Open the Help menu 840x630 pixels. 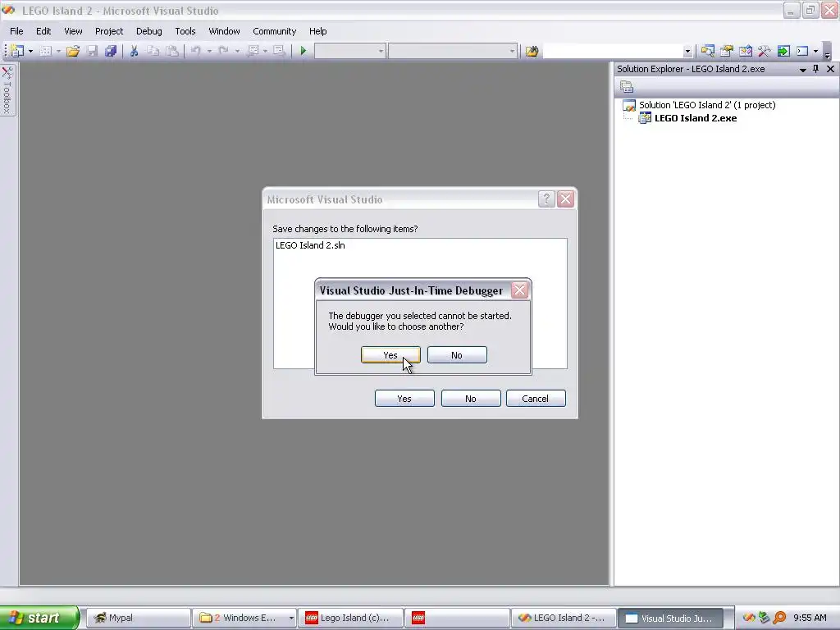(317, 31)
